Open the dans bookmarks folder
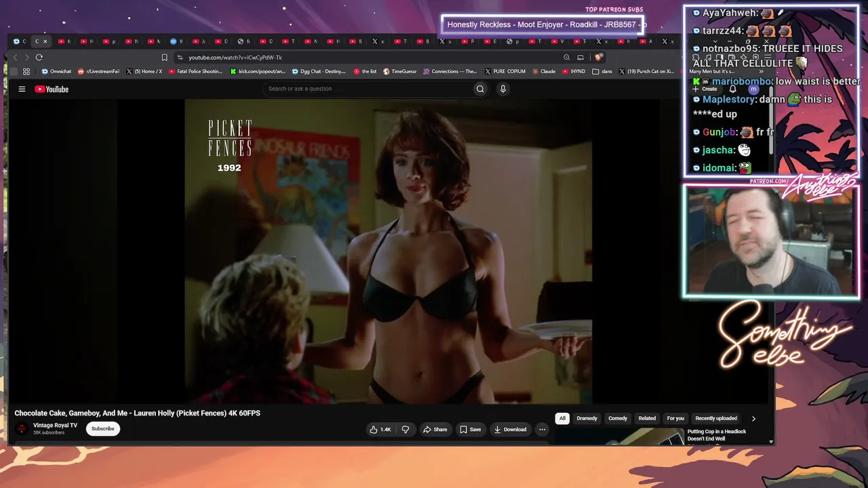 point(602,71)
